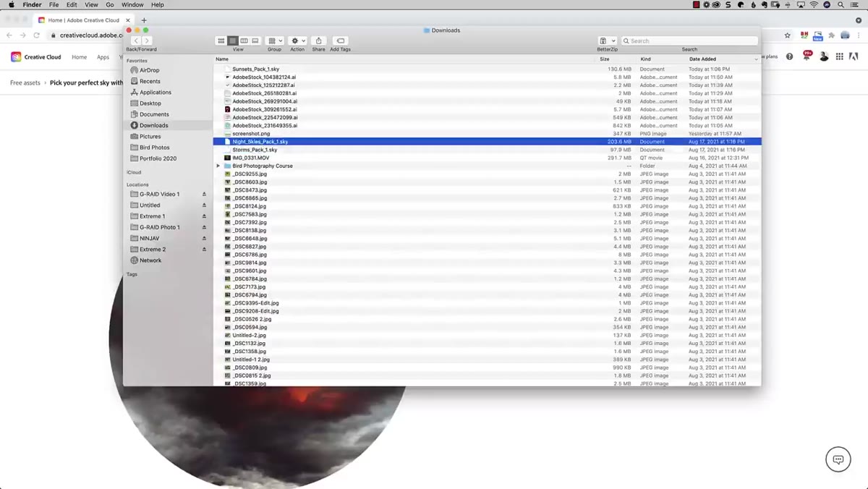Screen dimensions: 868x489
Task: Switch Finder to column view
Action: pos(244,41)
